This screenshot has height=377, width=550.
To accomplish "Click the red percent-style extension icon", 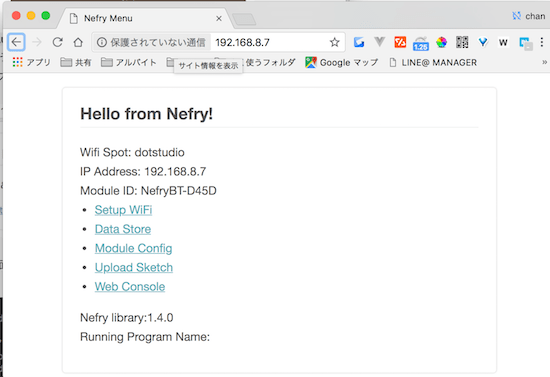I will click(400, 42).
